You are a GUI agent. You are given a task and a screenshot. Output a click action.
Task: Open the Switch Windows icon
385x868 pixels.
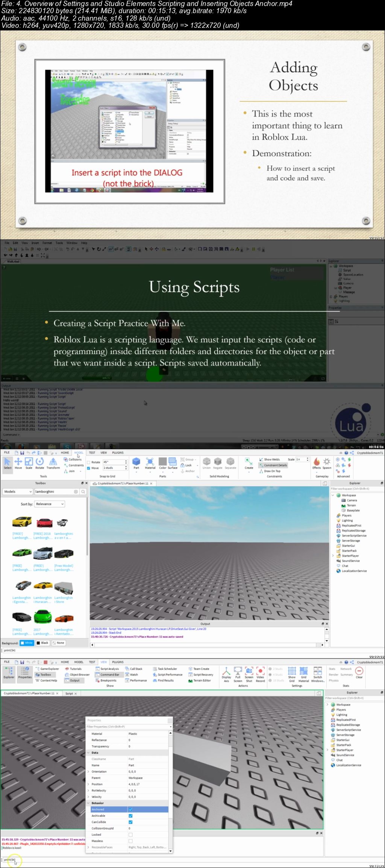[x=318, y=674]
